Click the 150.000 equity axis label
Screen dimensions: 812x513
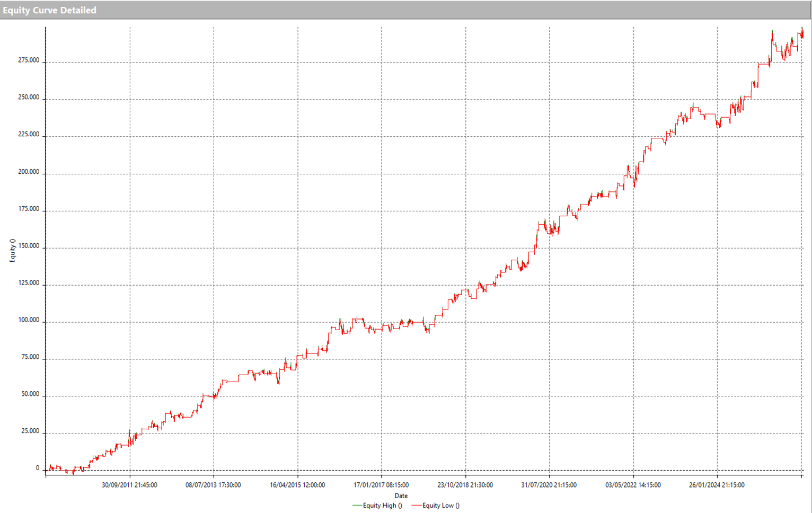coord(29,246)
